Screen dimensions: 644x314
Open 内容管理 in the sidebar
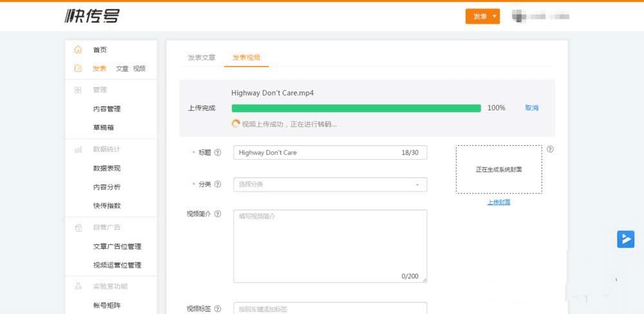tap(107, 109)
